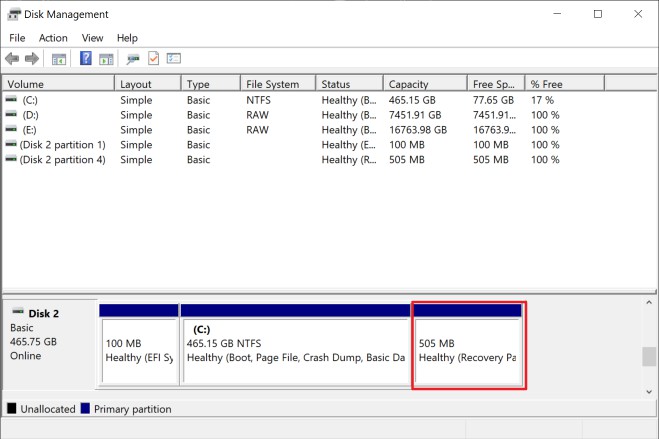Show/Hide action pane toolbar icon
The height and width of the screenshot is (439, 659).
(106, 59)
